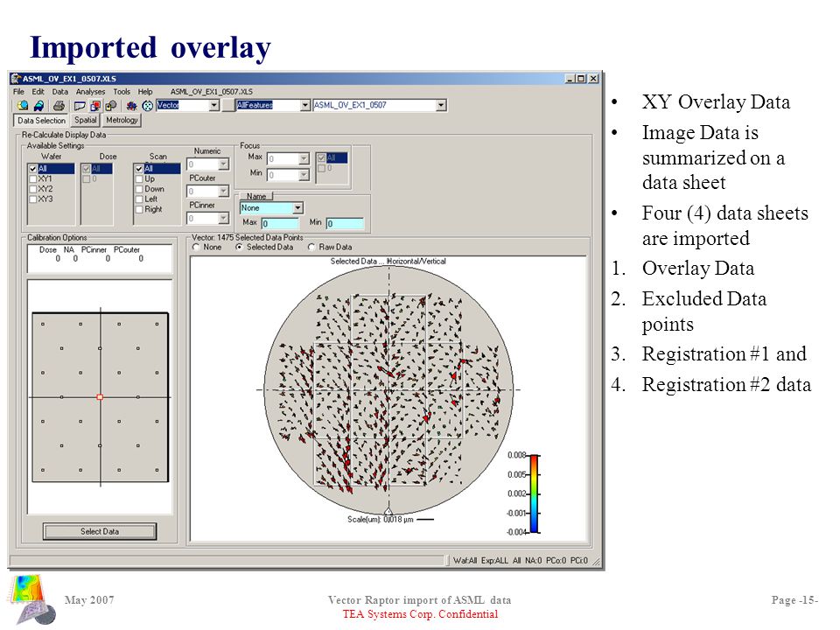Open the Numeric dropdown
The width and height of the screenshot is (840, 630).
(x=223, y=164)
